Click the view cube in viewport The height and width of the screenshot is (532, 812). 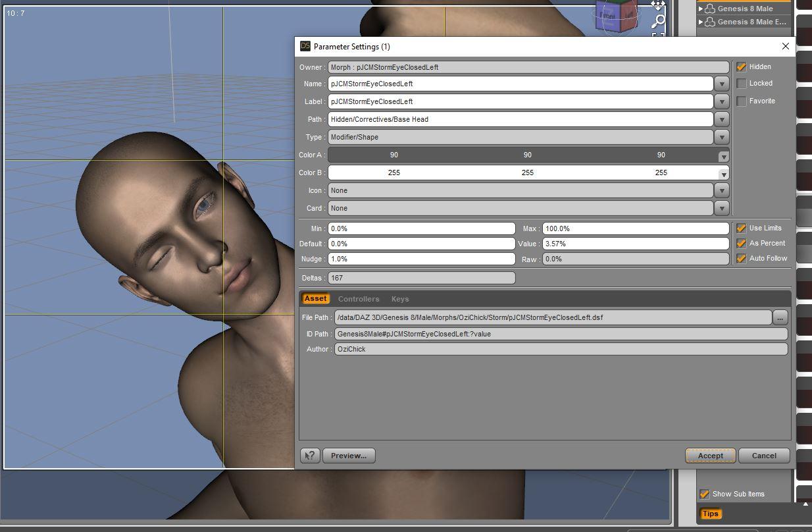(615, 16)
